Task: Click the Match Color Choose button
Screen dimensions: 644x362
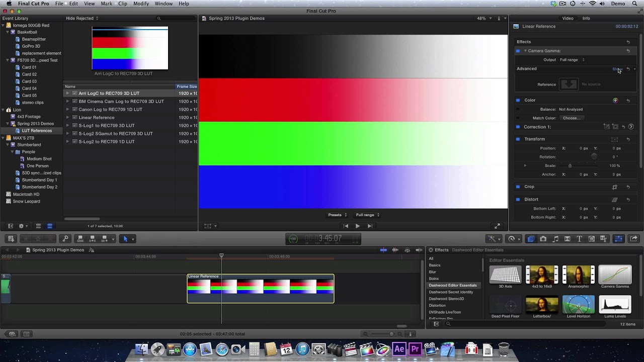Action: (572, 118)
